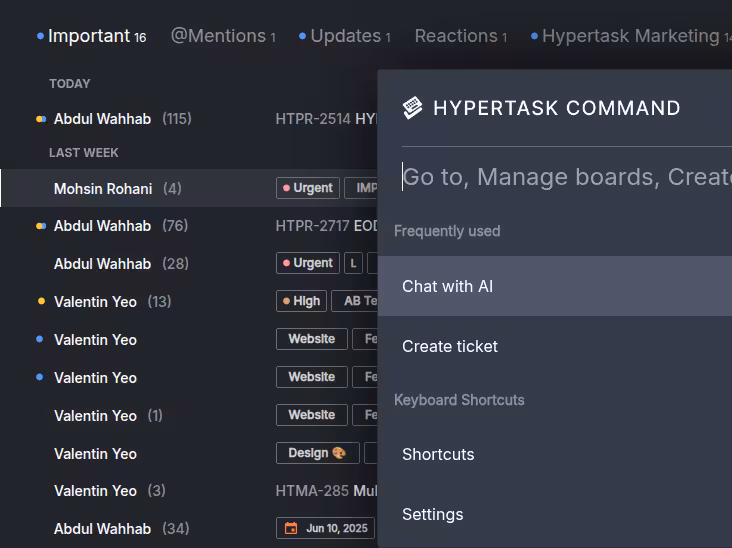Viewport: 732px width, 548px height.
Task: Click the blue unread dot on Important tab
Action: click(x=40, y=36)
